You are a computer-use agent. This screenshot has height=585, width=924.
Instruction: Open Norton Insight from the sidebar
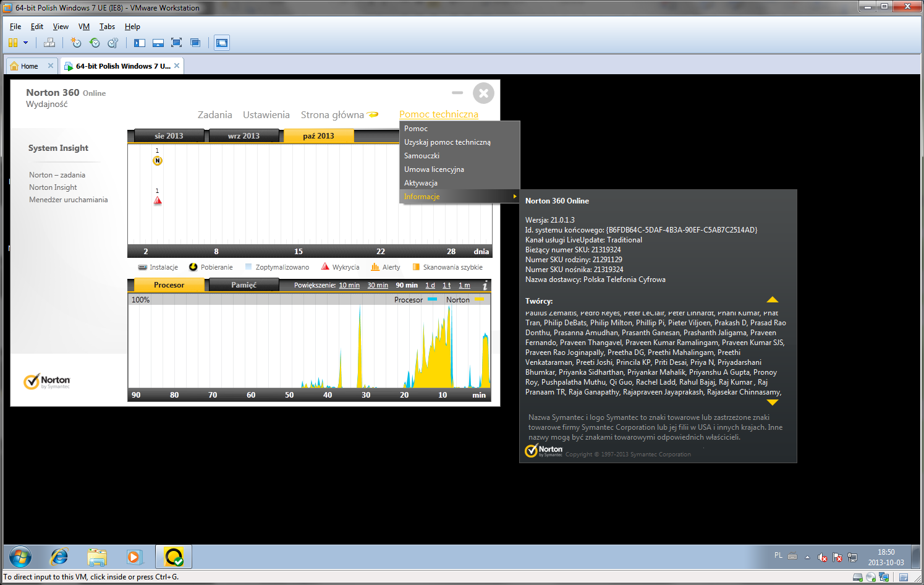point(53,187)
